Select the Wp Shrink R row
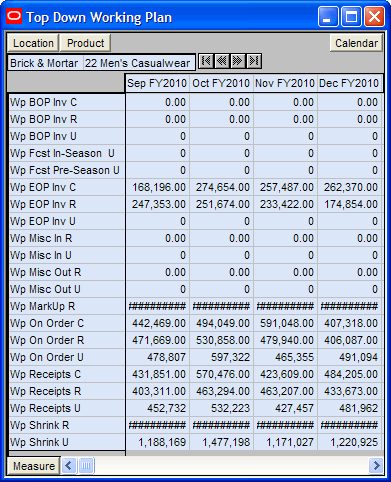This screenshot has height=482, width=391. (67, 425)
